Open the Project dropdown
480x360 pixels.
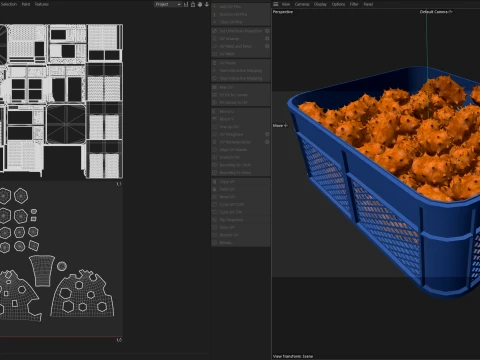(x=168, y=4)
